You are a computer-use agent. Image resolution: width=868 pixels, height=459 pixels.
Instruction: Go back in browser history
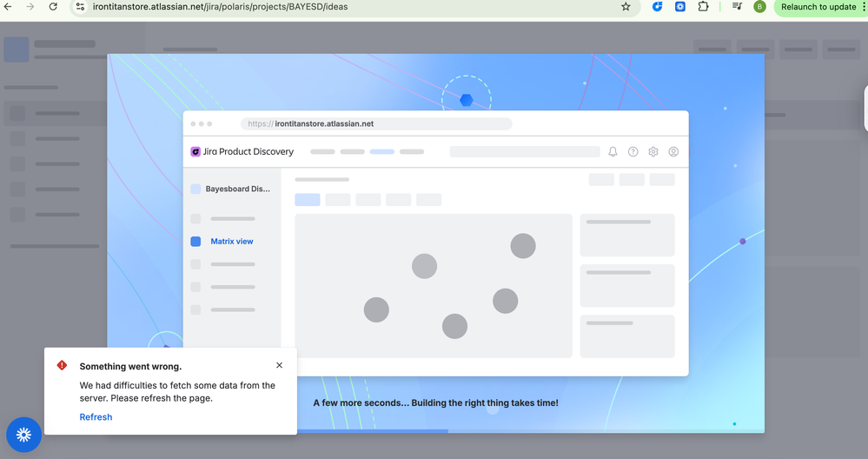8,7
